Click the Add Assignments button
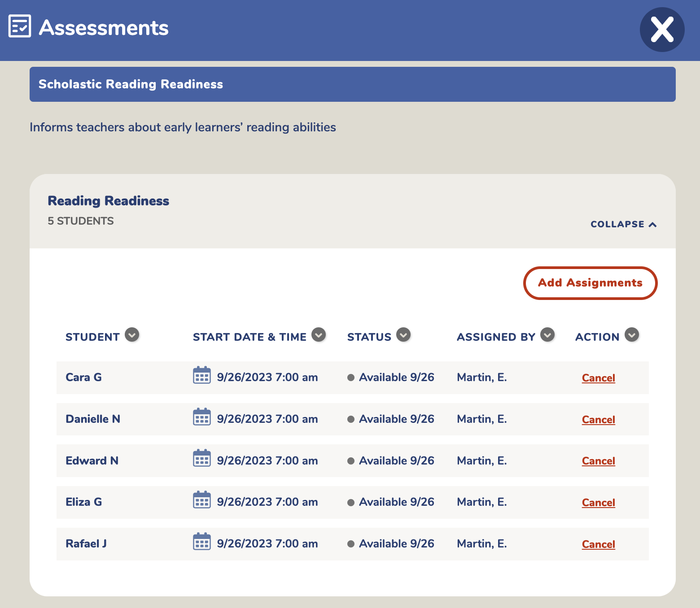Screen dimensions: 700x608 tap(590, 283)
